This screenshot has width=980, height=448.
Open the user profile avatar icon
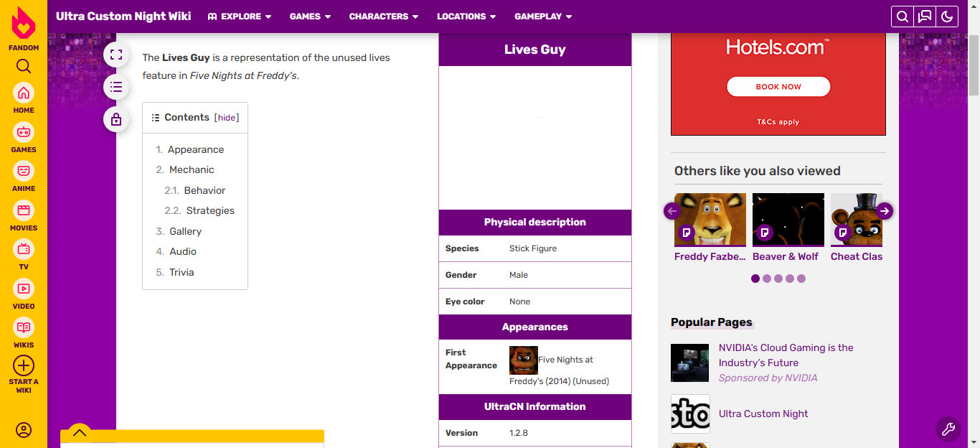coord(24,430)
